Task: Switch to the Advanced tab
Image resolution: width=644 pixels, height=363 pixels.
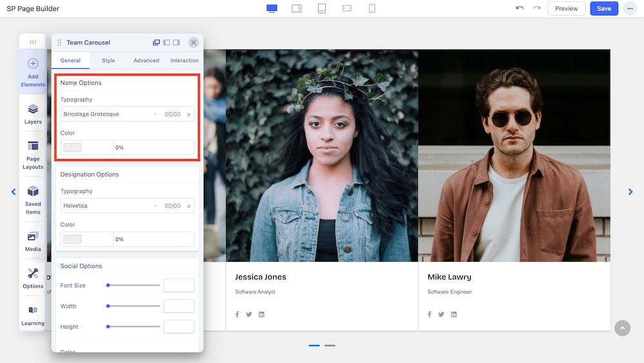Action: tap(146, 60)
